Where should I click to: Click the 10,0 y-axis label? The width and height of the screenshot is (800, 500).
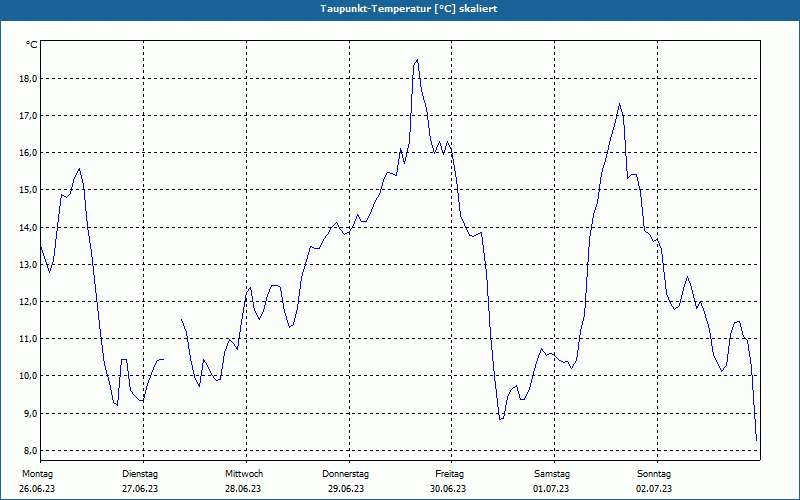click(28, 376)
